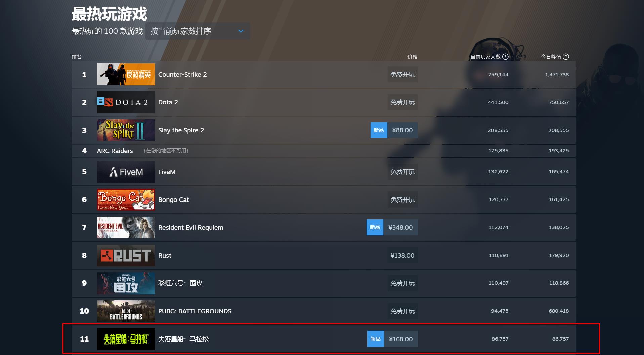Click the ¥138.00 price for Rust
The height and width of the screenshot is (355, 644).
coord(402,255)
